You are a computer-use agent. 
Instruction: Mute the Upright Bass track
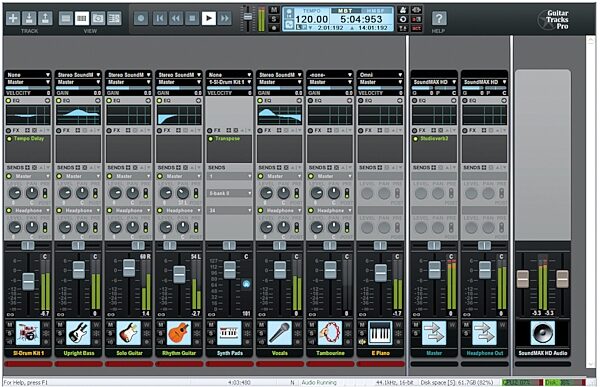pos(60,325)
